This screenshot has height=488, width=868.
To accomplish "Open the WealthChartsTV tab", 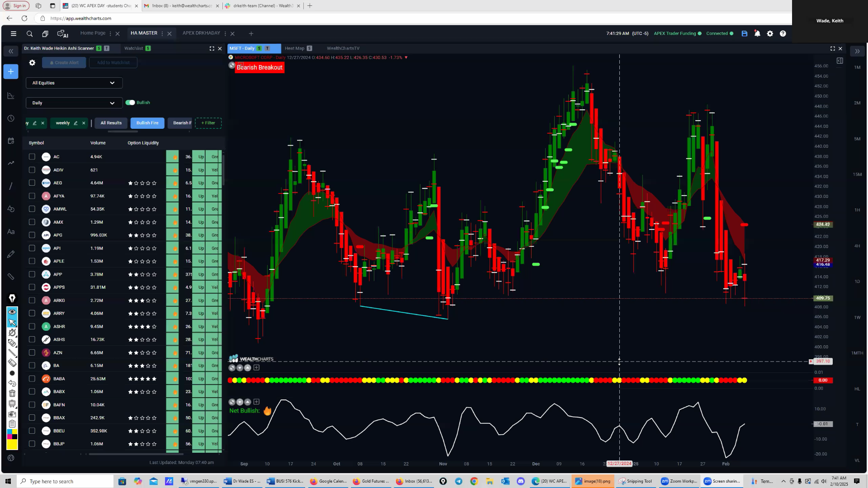I will tap(343, 48).
